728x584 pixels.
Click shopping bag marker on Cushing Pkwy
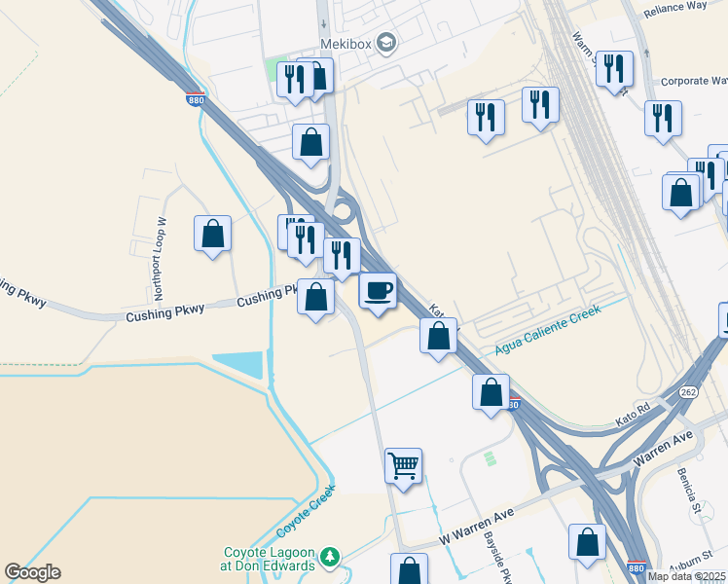click(315, 300)
